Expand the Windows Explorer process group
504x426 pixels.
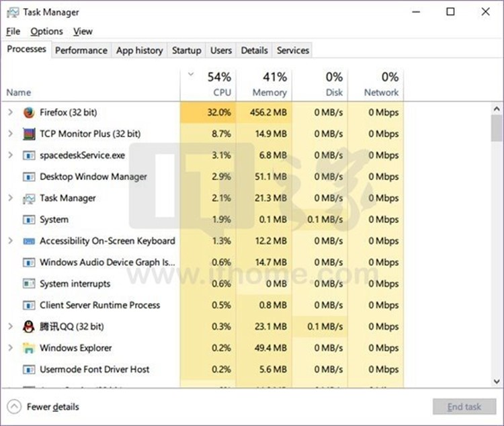10,348
